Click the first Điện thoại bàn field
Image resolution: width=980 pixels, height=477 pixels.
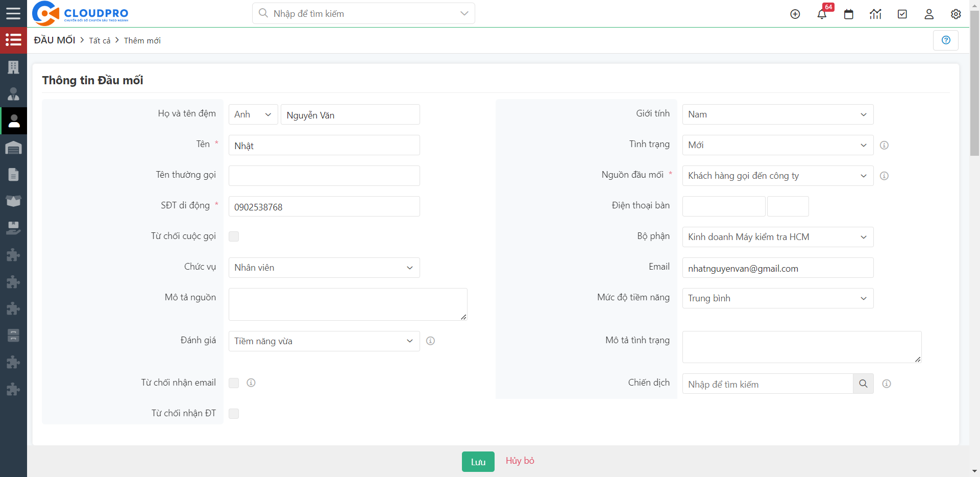pyautogui.click(x=724, y=206)
